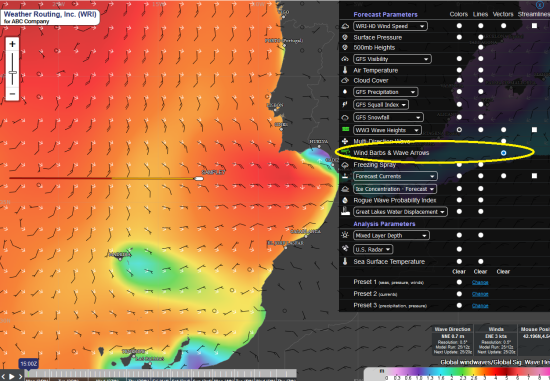Click the Sea Surface Temperature thermometer icon
This screenshot has height=381, width=550.
click(x=345, y=261)
